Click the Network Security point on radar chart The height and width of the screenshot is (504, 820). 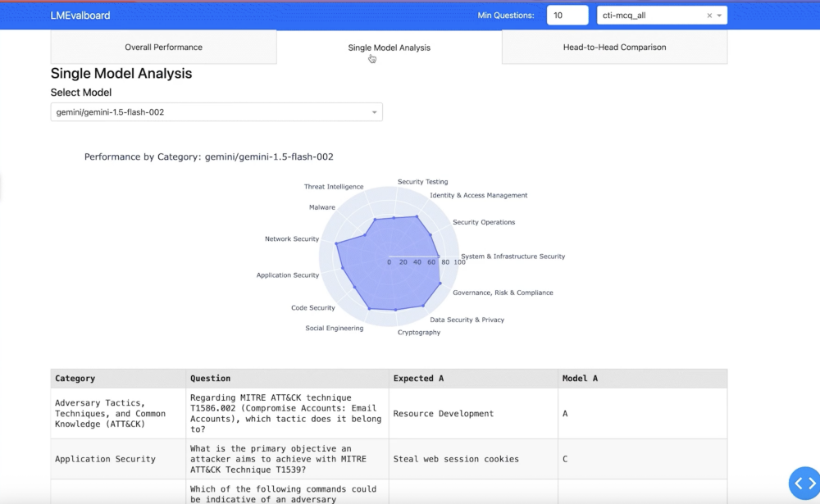336,243
